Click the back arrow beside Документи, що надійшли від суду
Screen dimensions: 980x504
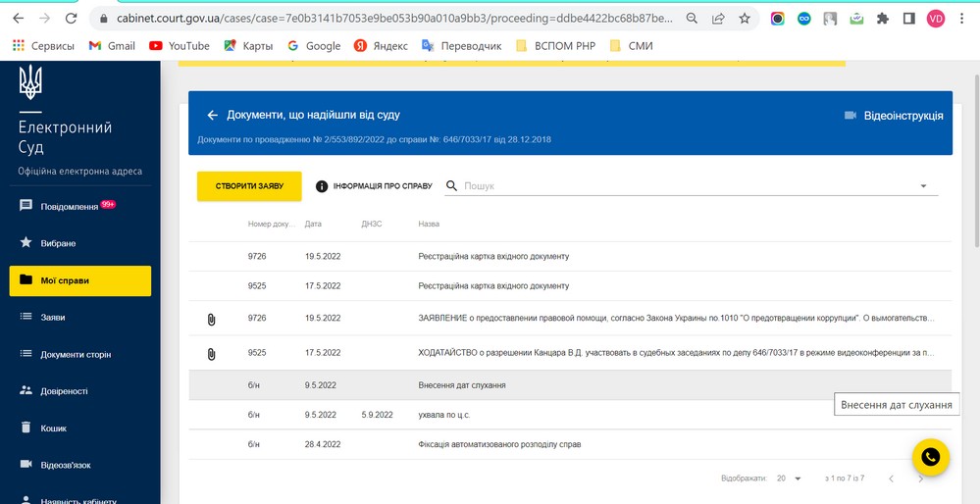[213, 116]
